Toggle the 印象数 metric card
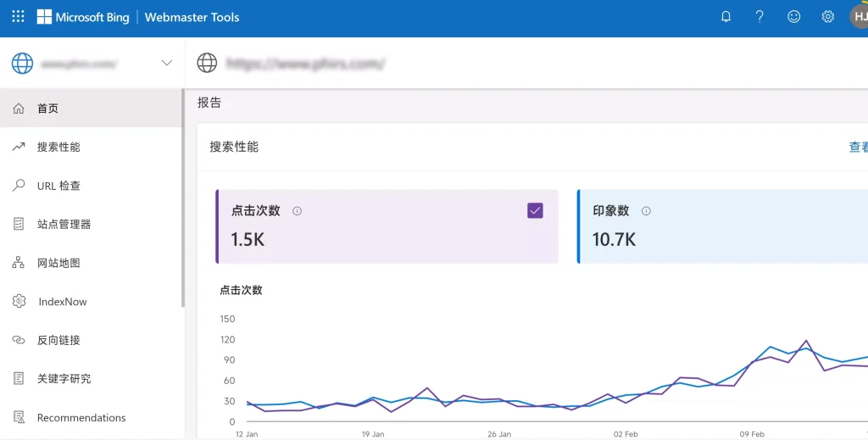The height and width of the screenshot is (440, 868). (x=721, y=226)
